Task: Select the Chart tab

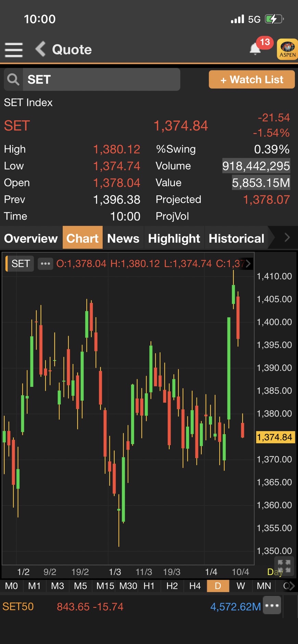Action: (83, 238)
